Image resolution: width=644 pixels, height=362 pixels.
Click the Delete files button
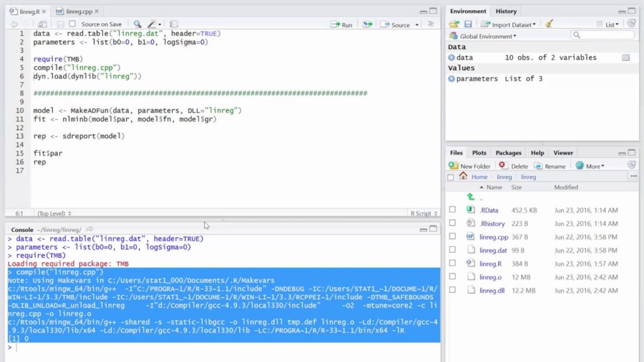click(513, 166)
